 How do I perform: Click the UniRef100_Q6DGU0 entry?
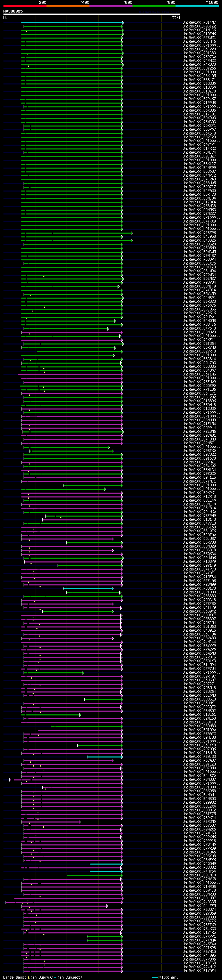click(199, 84)
